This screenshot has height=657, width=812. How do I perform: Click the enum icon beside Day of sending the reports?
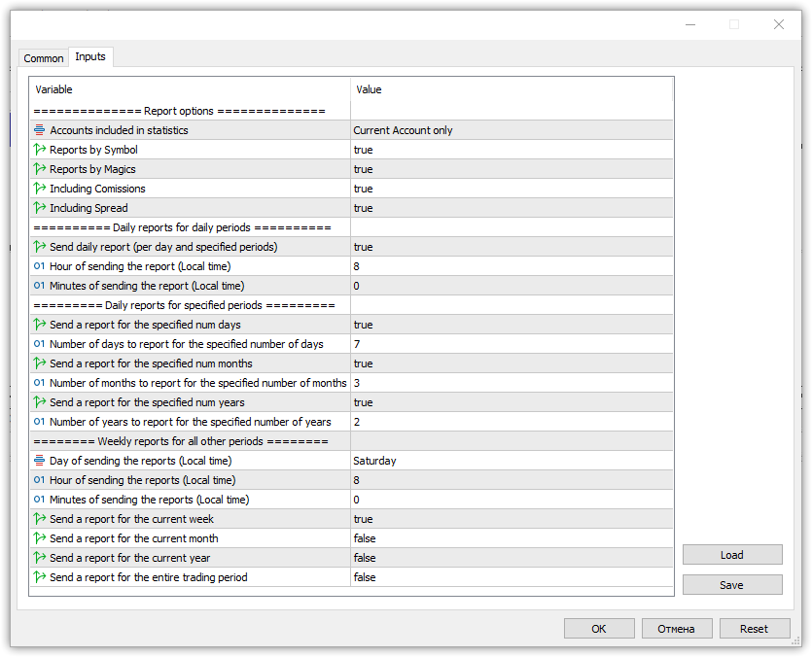tap(40, 461)
